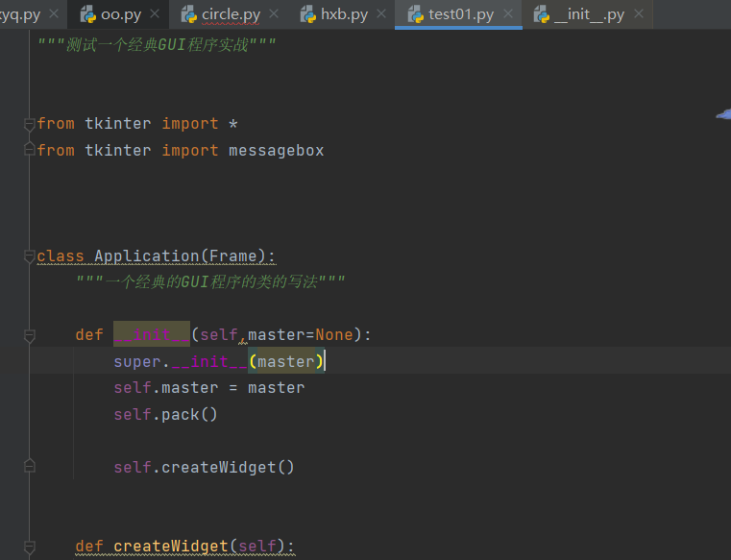Click 'pack' in the self.pack() line
The width and height of the screenshot is (731, 560).
[180, 415]
